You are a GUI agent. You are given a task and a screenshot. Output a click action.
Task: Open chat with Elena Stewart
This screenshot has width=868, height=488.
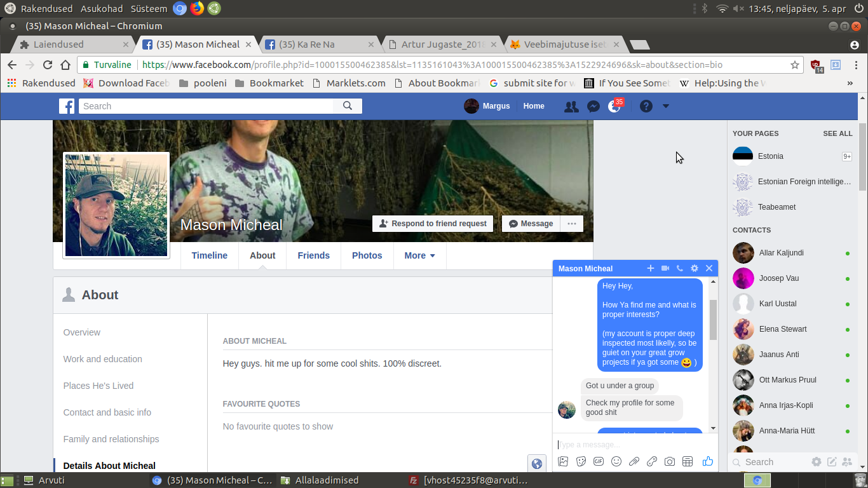[792, 329]
